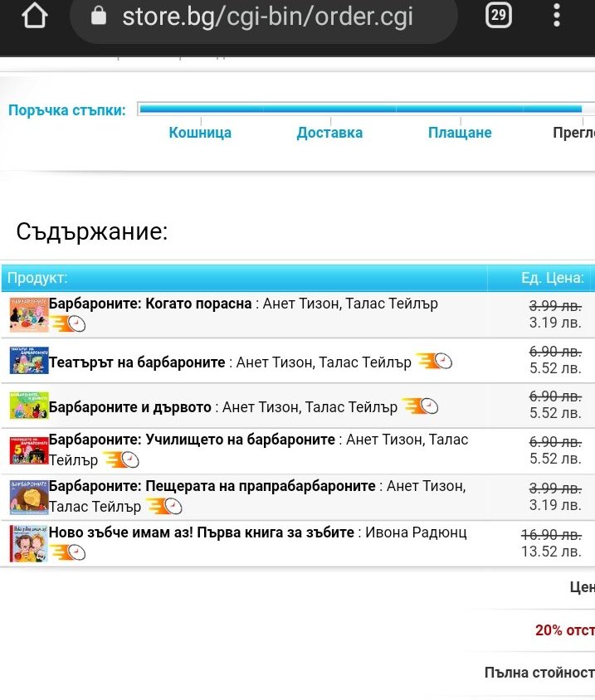
Task: Go to the Плащане order step
Action: pos(460,133)
